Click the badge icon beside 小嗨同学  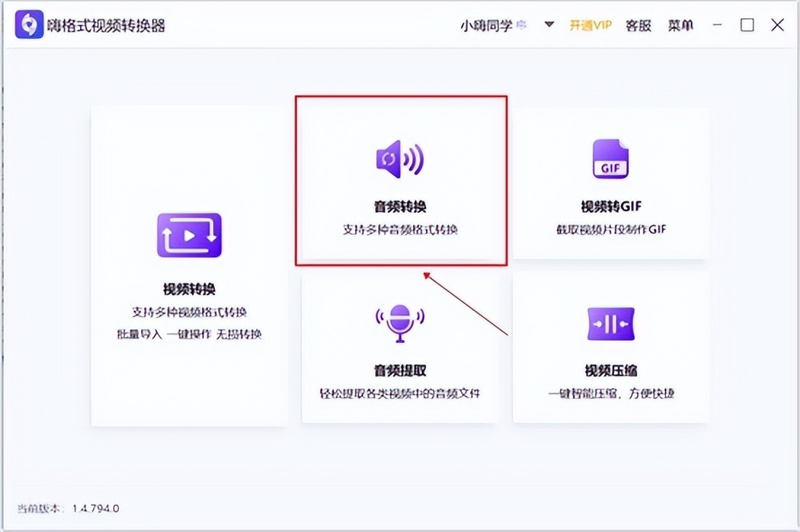click(x=521, y=25)
